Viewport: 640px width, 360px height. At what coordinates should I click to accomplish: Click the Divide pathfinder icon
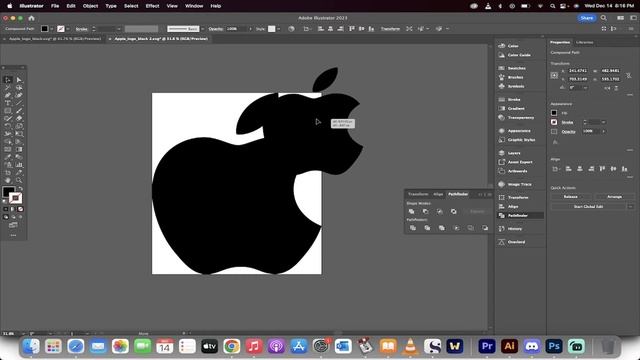click(x=413, y=228)
